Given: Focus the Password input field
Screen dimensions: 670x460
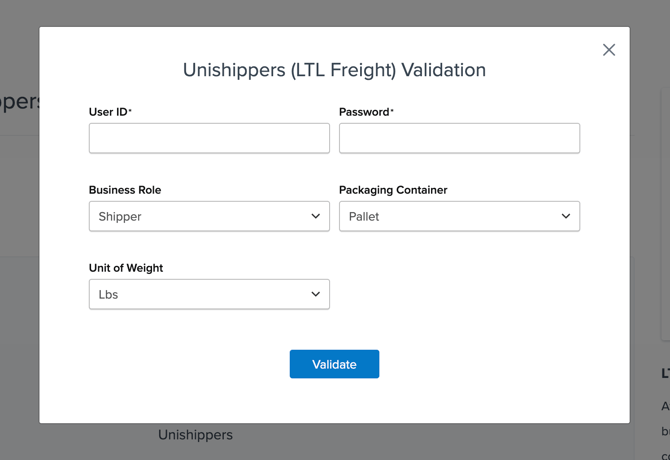Looking at the screenshot, I should click(459, 138).
